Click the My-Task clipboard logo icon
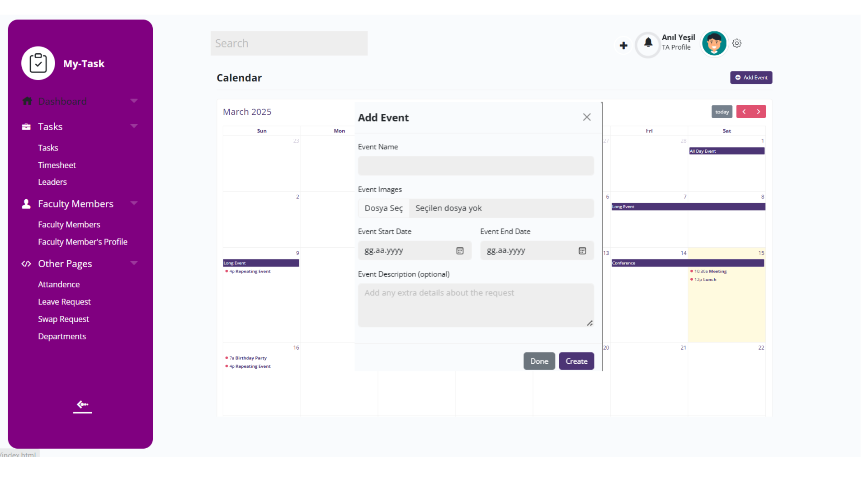 pyautogui.click(x=38, y=63)
